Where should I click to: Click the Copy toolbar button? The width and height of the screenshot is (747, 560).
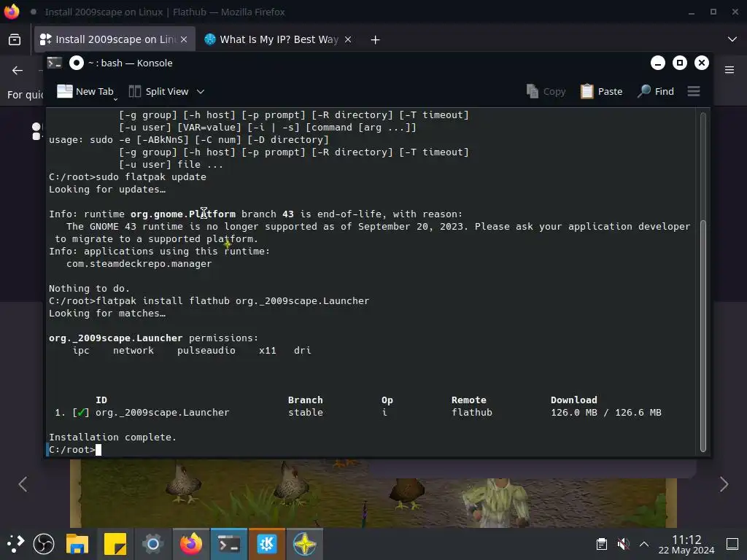click(546, 91)
